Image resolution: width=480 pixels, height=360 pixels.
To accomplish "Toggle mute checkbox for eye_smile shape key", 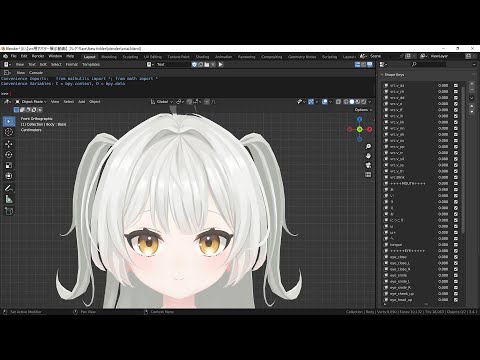I will (x=456, y=275).
